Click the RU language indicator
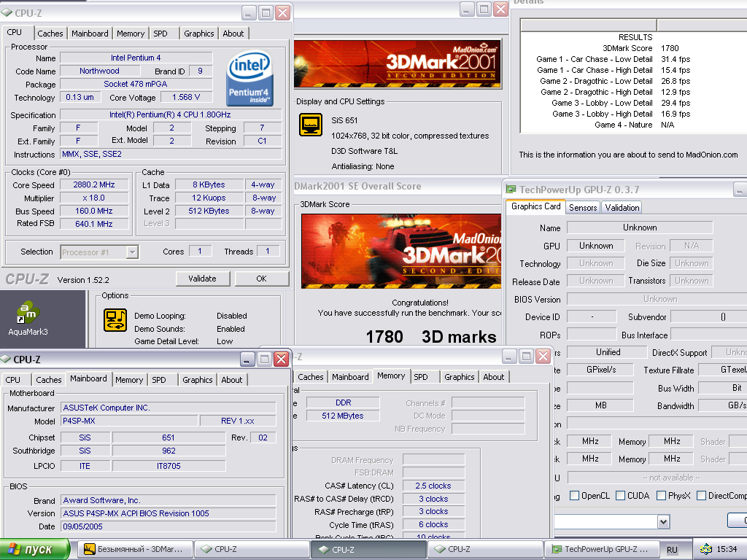This screenshot has height=560, width=747. 672,550
